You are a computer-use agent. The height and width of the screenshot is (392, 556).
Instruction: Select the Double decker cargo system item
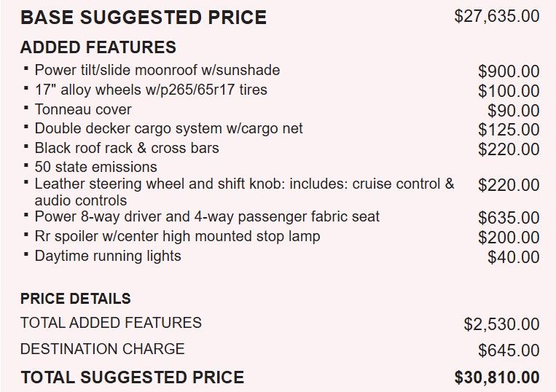coord(168,129)
